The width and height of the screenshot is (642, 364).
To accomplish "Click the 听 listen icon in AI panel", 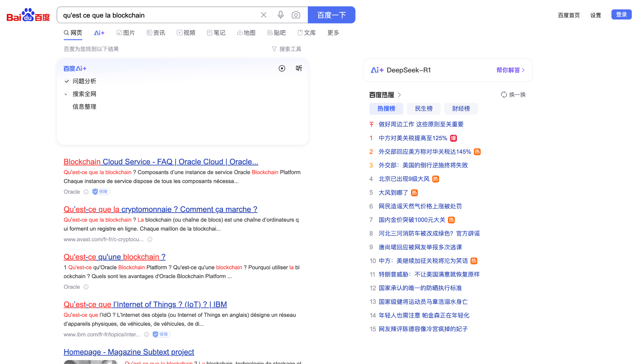I will pyautogui.click(x=299, y=68).
